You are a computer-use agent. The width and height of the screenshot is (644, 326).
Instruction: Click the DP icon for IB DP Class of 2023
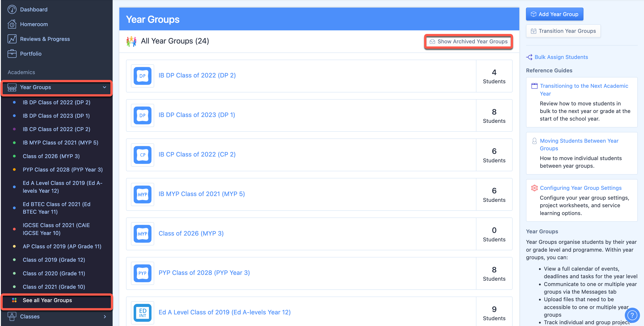(x=143, y=115)
